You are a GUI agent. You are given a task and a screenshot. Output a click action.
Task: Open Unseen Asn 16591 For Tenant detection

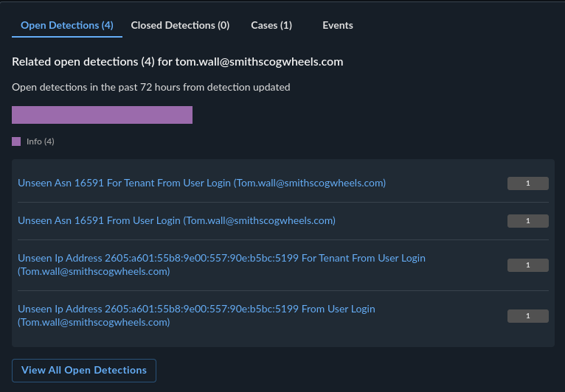201,183
